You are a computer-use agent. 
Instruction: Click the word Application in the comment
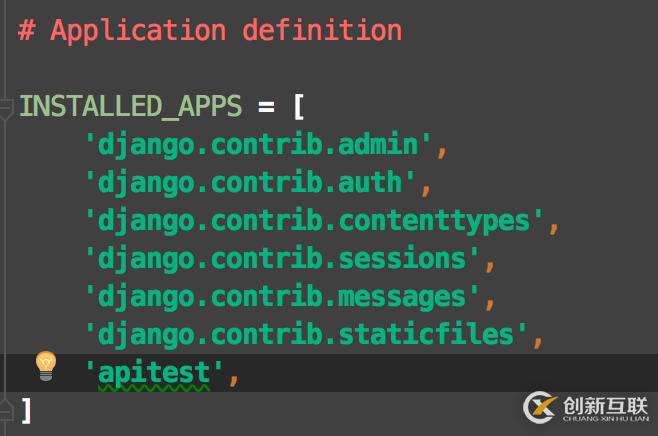click(x=138, y=30)
